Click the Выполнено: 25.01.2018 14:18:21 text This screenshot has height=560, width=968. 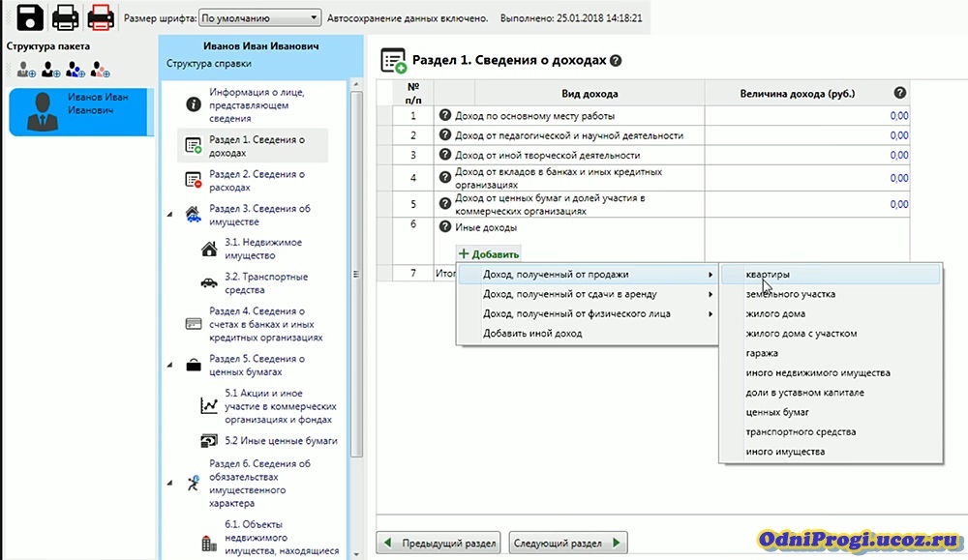click(571, 18)
